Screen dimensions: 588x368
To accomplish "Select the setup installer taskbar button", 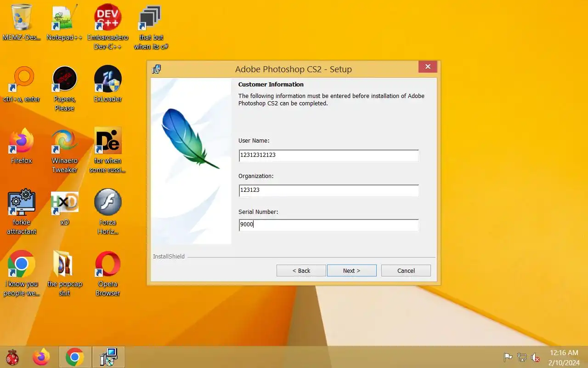I will (109, 357).
